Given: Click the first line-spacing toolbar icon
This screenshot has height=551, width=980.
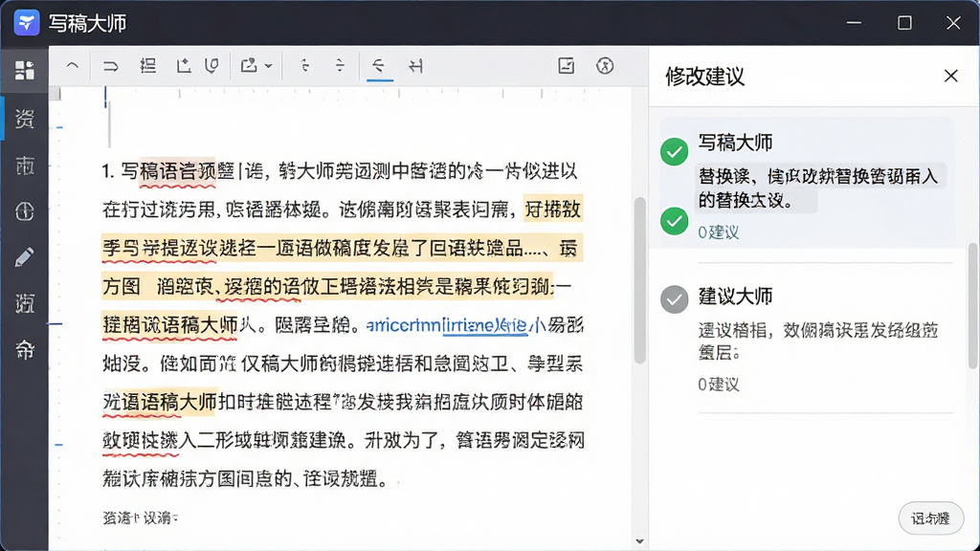Looking at the screenshot, I should (305, 66).
